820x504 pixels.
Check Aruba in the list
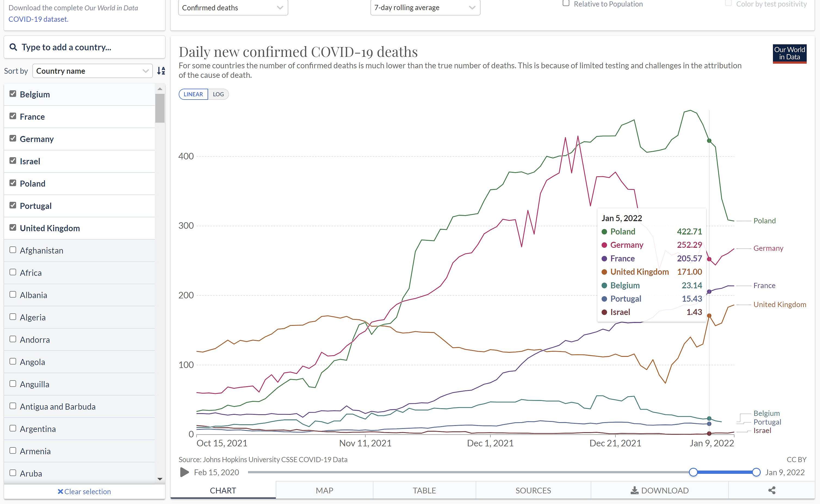(x=13, y=473)
